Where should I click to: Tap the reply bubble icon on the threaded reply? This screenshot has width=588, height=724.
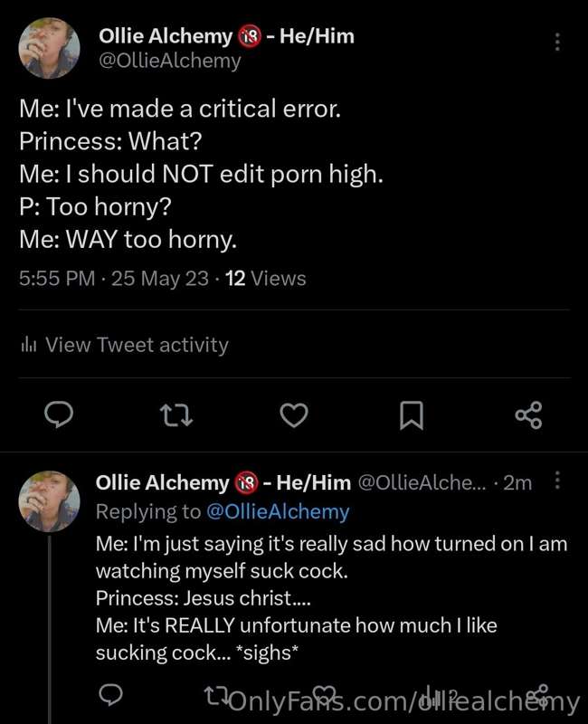tap(111, 694)
